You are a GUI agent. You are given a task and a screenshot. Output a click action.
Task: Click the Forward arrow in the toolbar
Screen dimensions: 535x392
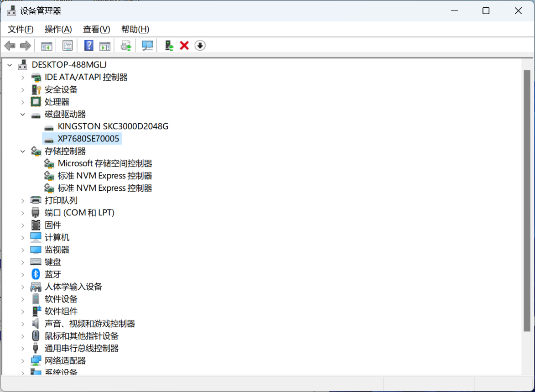click(x=26, y=46)
